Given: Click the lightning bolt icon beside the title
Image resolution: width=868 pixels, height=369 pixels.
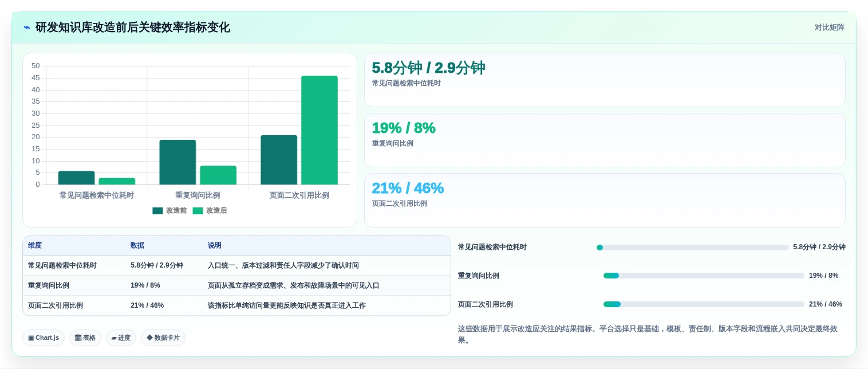Looking at the screenshot, I should click(27, 28).
